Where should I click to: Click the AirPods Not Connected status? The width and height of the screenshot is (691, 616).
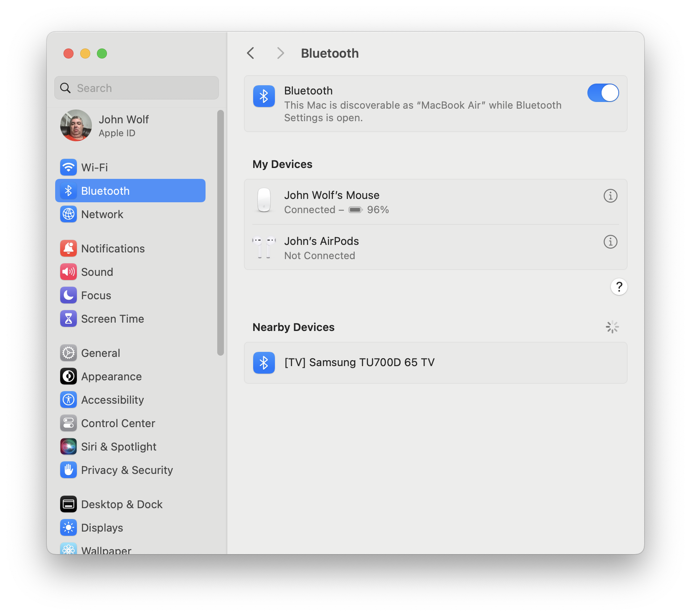click(320, 256)
